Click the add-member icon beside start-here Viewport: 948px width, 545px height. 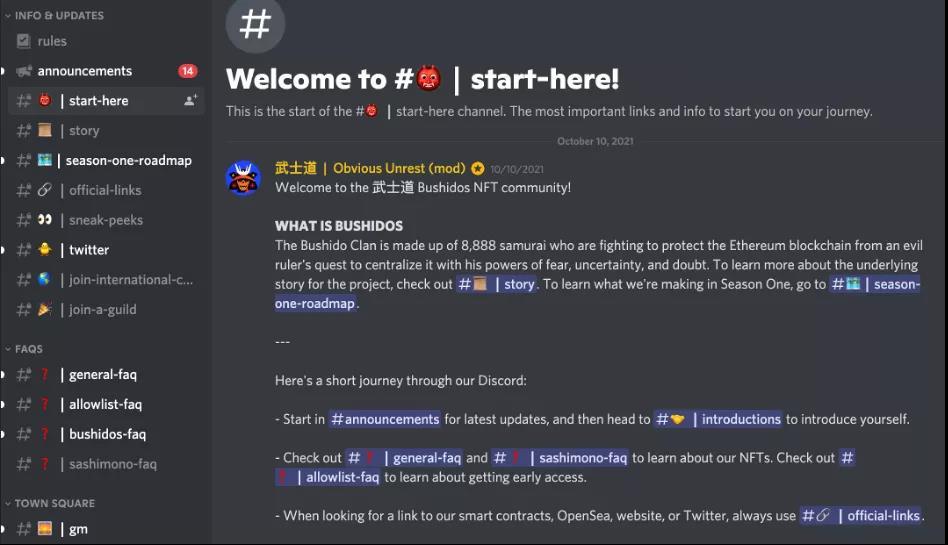pyautogui.click(x=190, y=100)
